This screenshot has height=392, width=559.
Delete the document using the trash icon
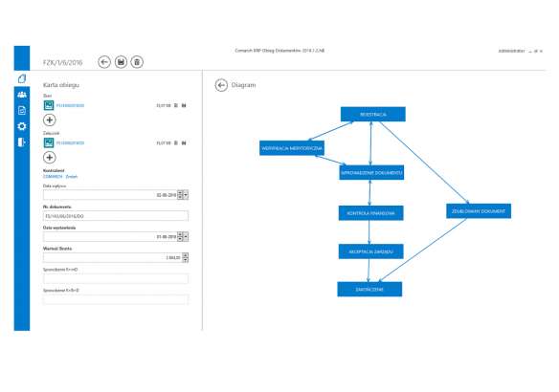tap(137, 62)
